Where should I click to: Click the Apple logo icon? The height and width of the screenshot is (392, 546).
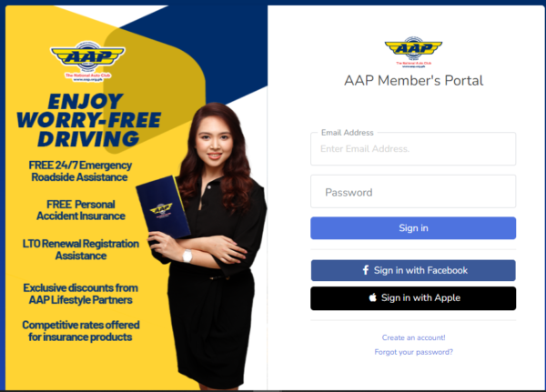[372, 297]
